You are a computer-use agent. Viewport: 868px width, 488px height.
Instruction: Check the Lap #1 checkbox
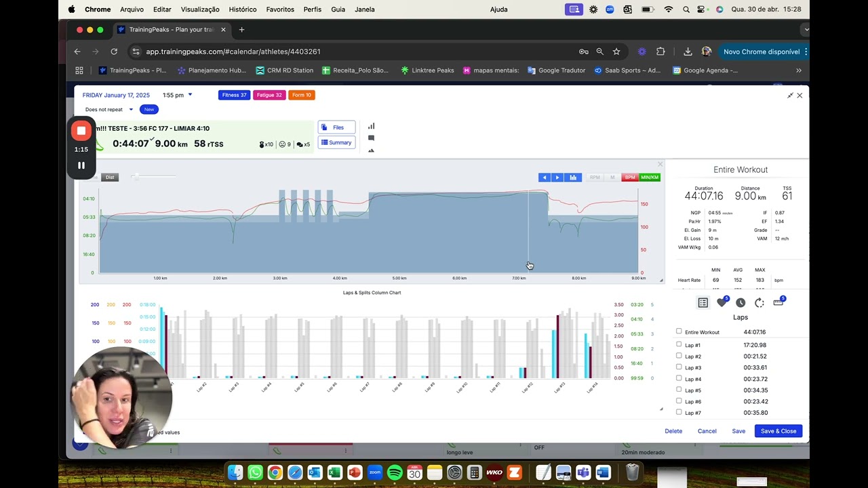click(679, 344)
